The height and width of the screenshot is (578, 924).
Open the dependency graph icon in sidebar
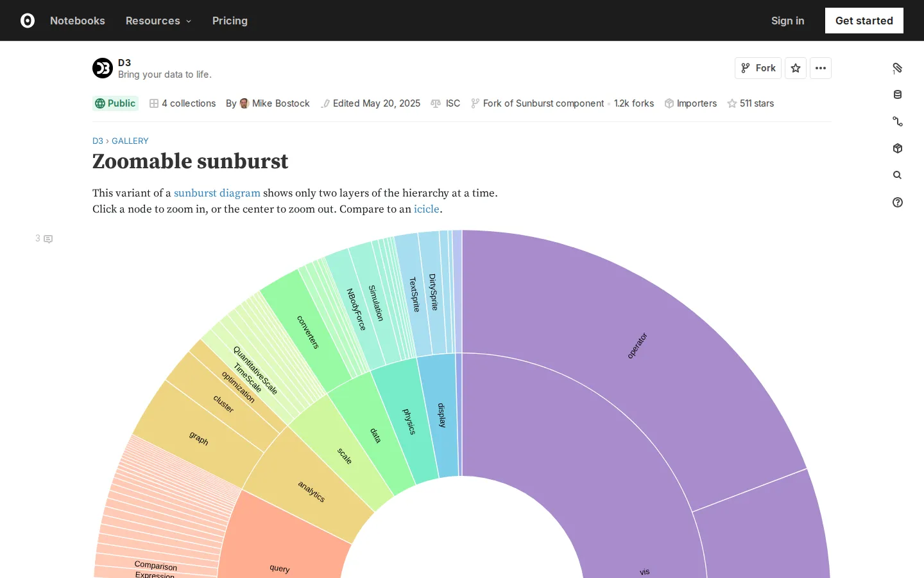coord(898,122)
